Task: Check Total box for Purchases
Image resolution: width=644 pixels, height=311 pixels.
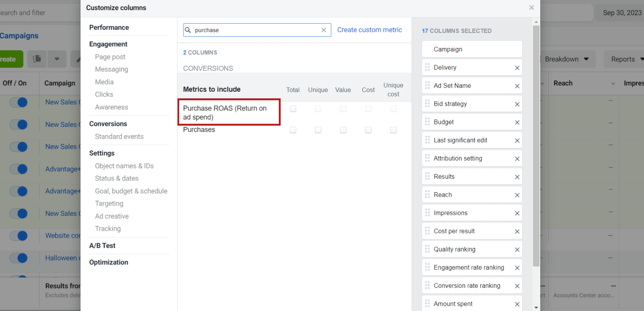Action: 293,130
